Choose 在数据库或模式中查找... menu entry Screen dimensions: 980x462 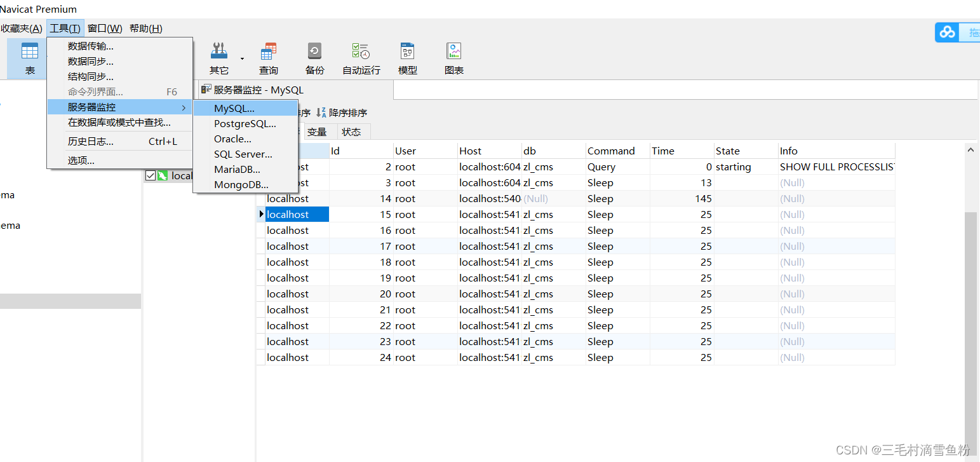click(x=120, y=122)
